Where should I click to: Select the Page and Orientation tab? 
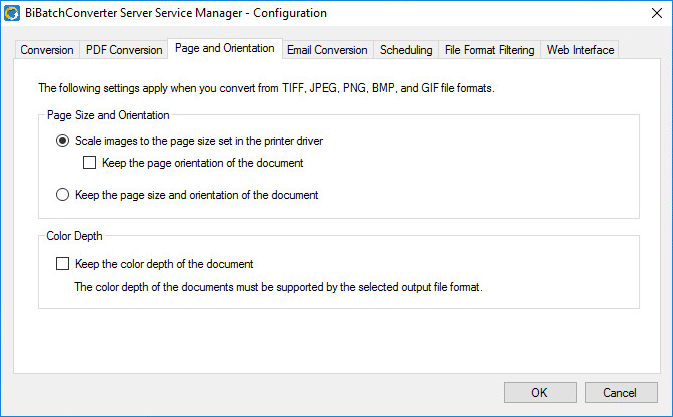(x=224, y=48)
